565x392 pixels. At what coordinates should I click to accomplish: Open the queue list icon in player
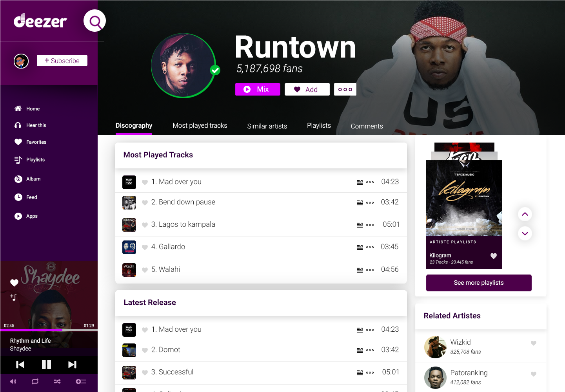[x=81, y=381]
